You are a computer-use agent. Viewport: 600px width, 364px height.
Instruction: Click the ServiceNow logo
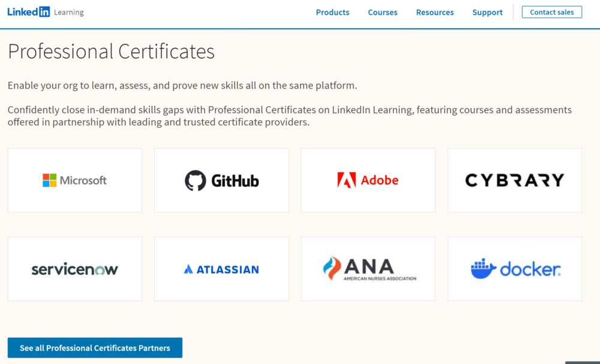click(74, 269)
